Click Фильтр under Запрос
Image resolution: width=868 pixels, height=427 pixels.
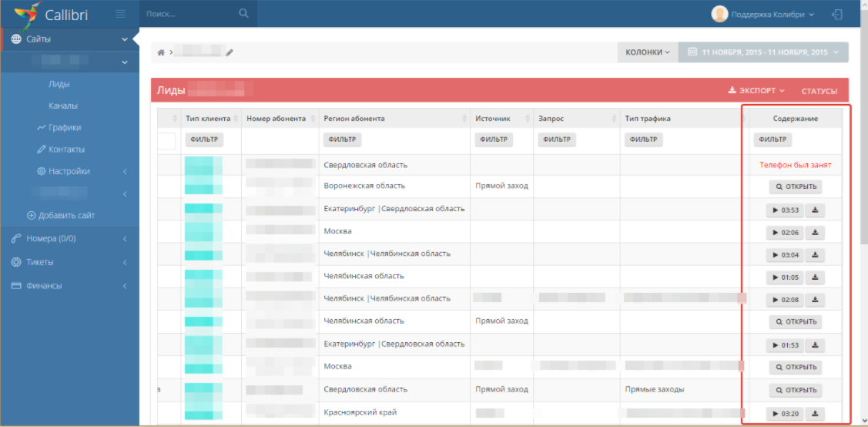[x=557, y=140]
